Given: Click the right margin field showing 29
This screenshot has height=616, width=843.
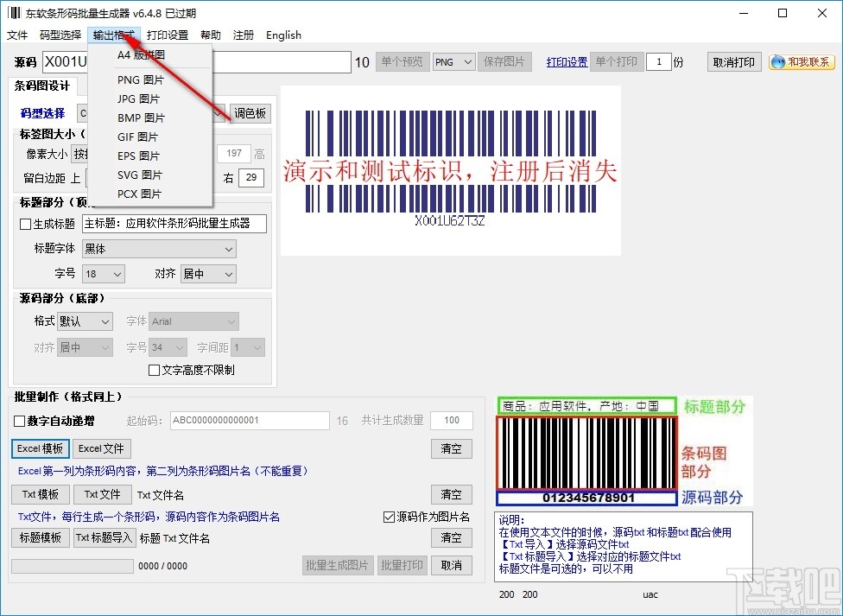Looking at the screenshot, I should 251,177.
